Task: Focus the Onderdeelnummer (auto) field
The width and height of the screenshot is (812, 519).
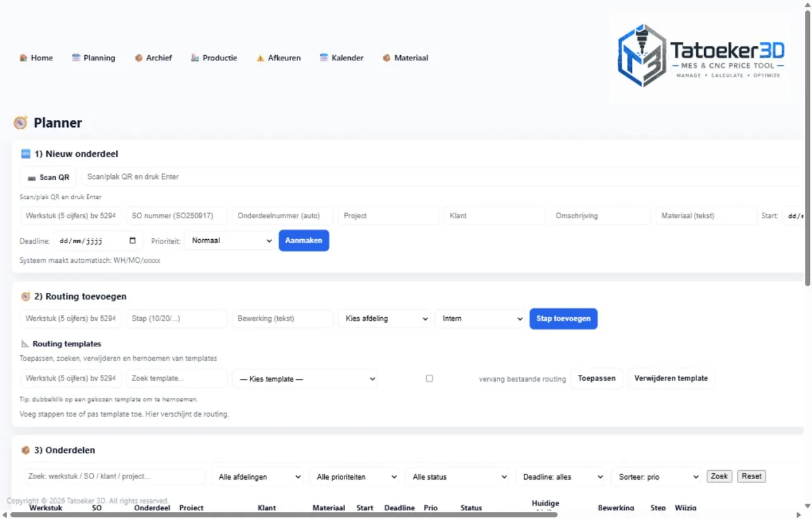Action: [x=282, y=216]
